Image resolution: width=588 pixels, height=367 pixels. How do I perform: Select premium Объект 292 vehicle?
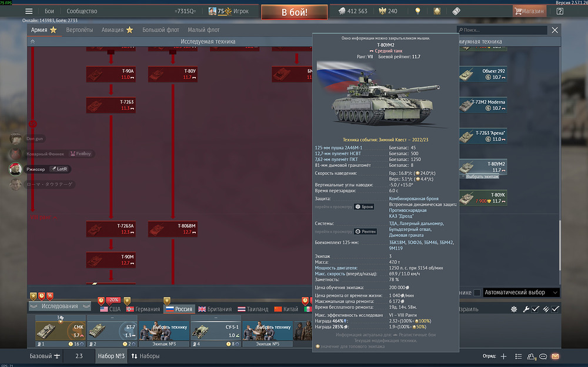[x=483, y=74]
